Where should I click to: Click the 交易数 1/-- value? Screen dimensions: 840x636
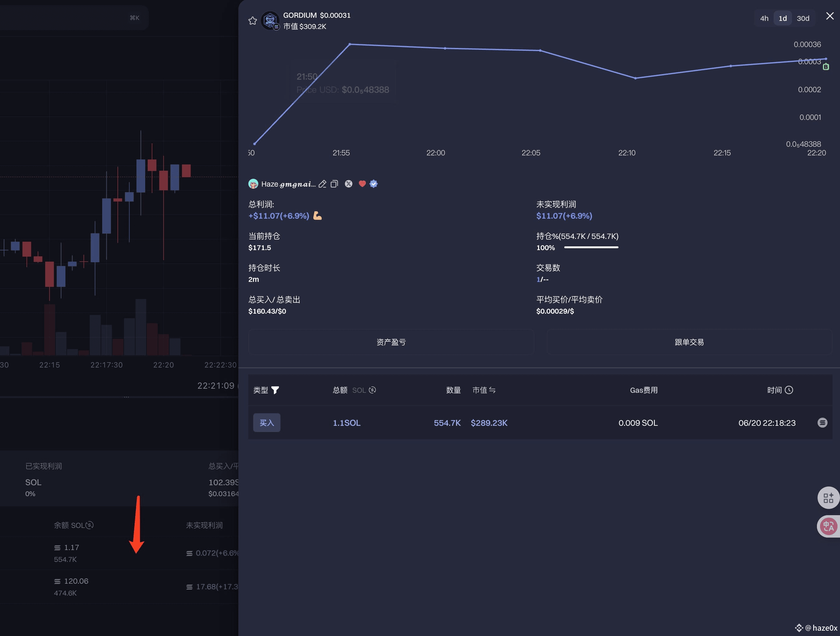542,279
